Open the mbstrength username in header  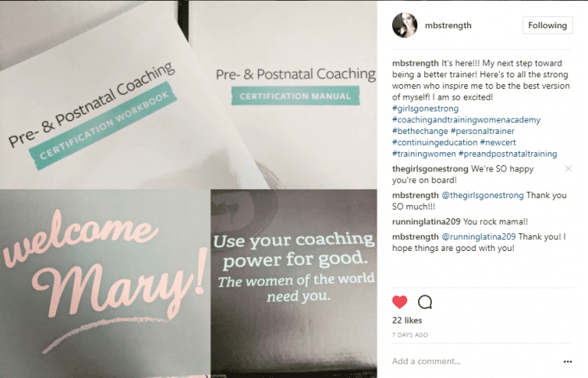[448, 25]
